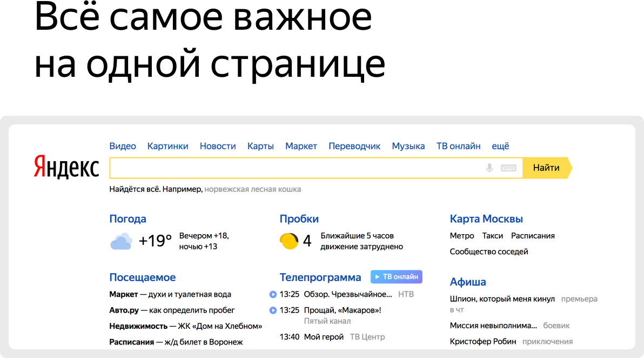Try the example query норвежская лесная кошка
644x358 pixels.
[x=253, y=189]
